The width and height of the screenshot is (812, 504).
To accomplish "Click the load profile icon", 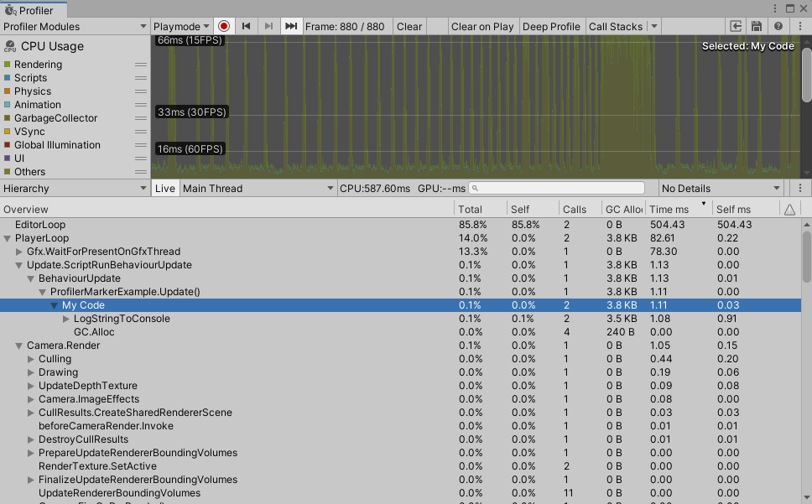I will (736, 26).
